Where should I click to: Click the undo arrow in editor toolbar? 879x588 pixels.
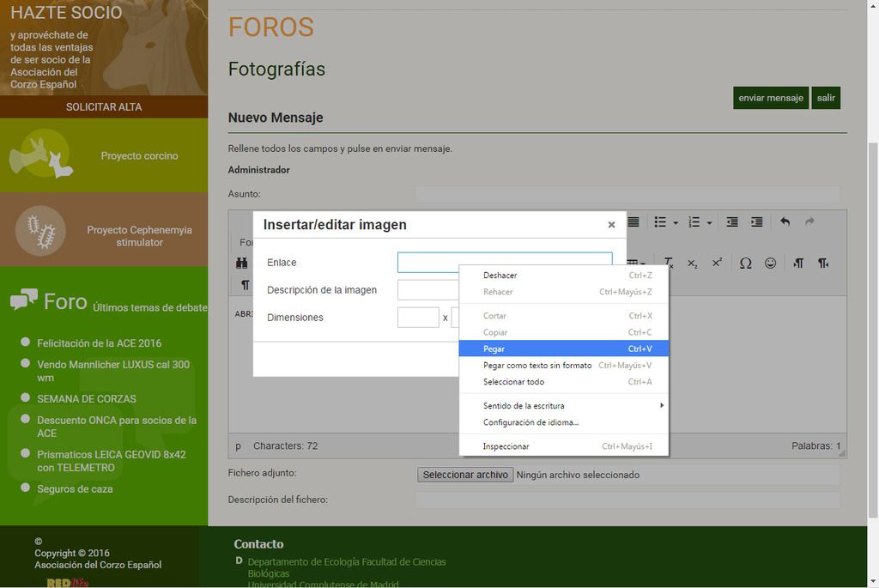[785, 222]
